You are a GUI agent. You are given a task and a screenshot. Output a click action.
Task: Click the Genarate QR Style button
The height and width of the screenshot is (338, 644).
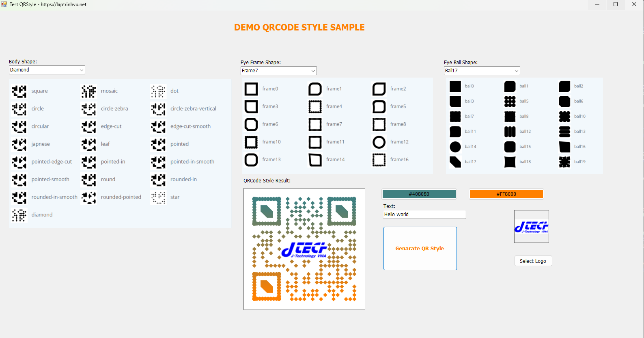coord(420,248)
